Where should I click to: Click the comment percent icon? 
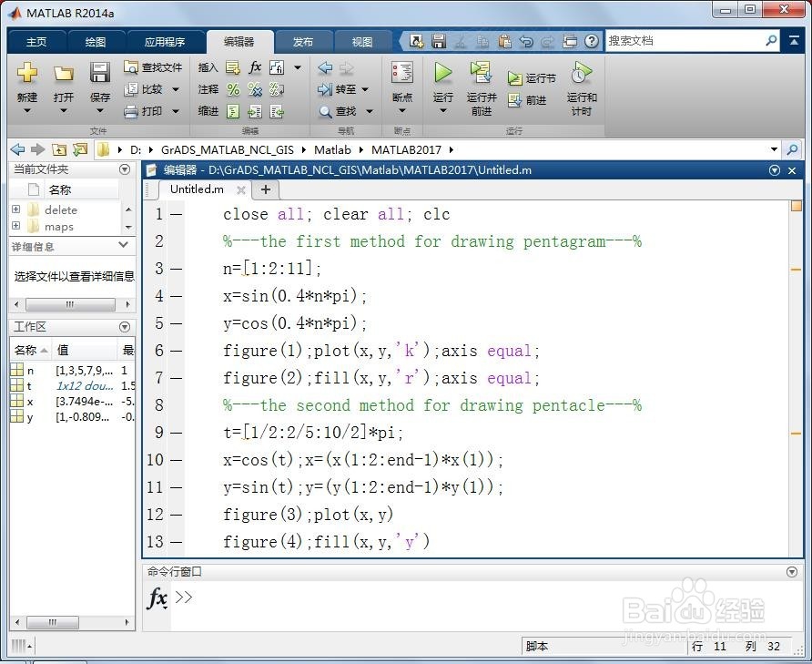pyautogui.click(x=234, y=89)
